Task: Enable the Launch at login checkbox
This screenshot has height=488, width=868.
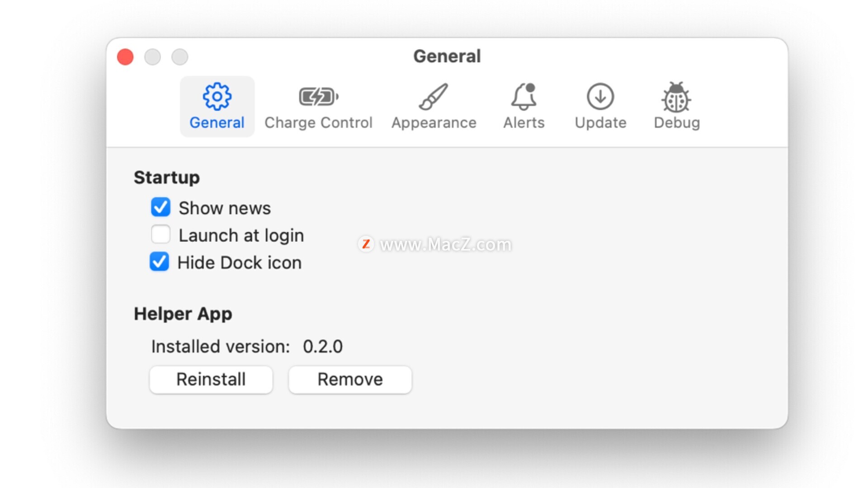Action: (x=160, y=235)
